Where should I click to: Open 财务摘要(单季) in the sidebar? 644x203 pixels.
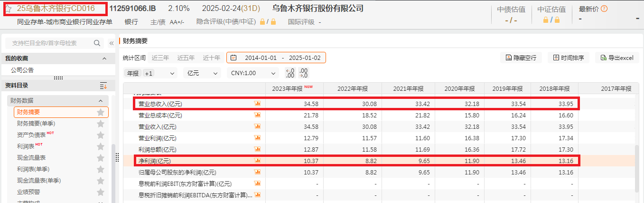pos(36,124)
